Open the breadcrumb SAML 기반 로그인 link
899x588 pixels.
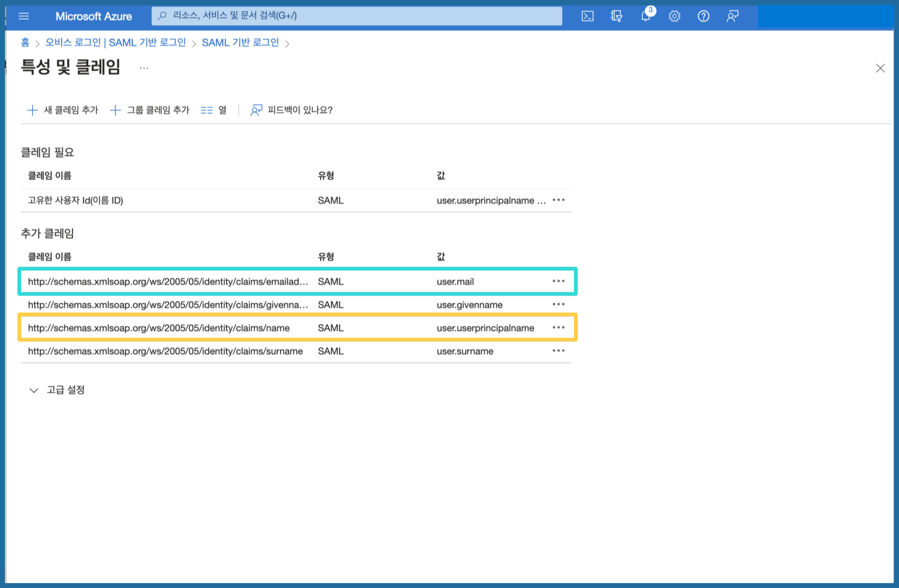[x=240, y=42]
